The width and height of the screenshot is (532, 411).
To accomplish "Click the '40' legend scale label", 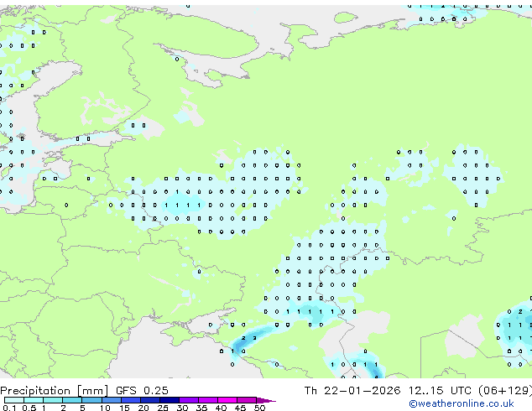I will click(221, 408).
